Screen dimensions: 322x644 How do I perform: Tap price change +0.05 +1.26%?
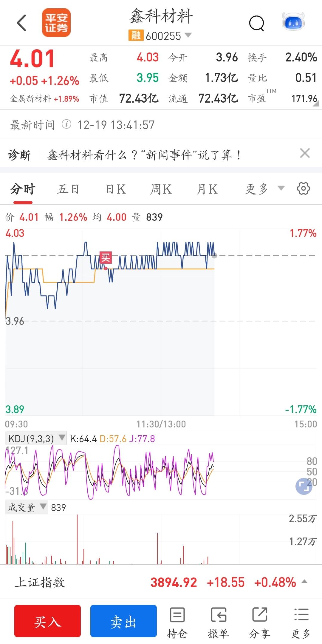[x=44, y=81]
